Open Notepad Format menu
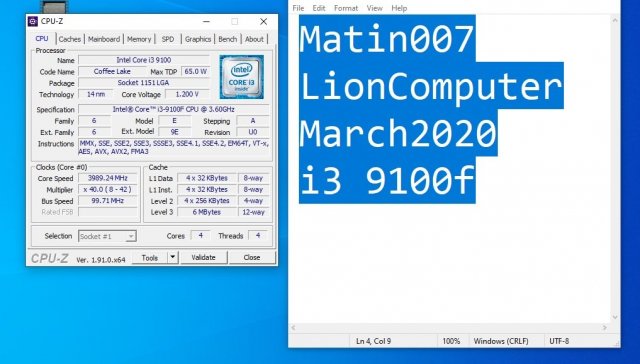The width and height of the screenshot is (640, 364). pos(346,8)
